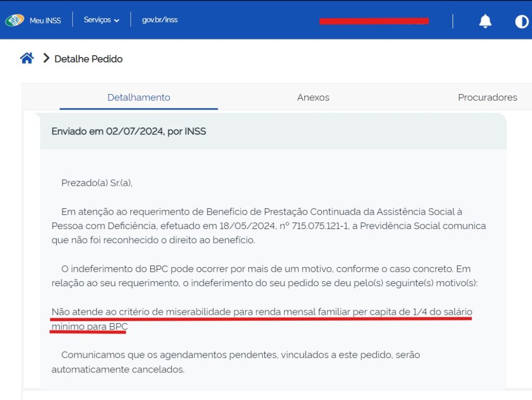This screenshot has height=400, width=532.
Task: Open the Meu INSS home link
Action: pyautogui.click(x=45, y=20)
